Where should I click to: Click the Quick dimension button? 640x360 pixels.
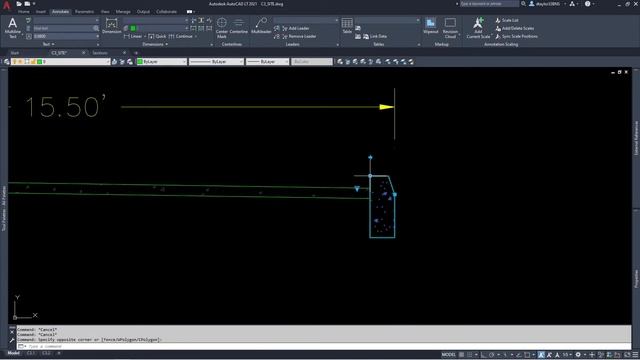[157, 36]
